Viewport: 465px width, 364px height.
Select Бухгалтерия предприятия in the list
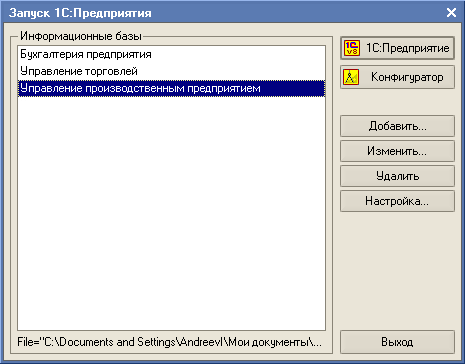pyautogui.click(x=171, y=54)
